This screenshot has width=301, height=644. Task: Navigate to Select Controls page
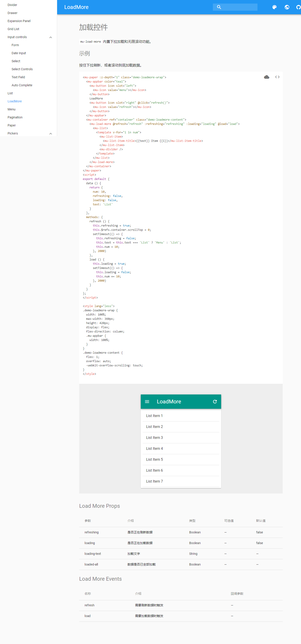pyautogui.click(x=22, y=69)
